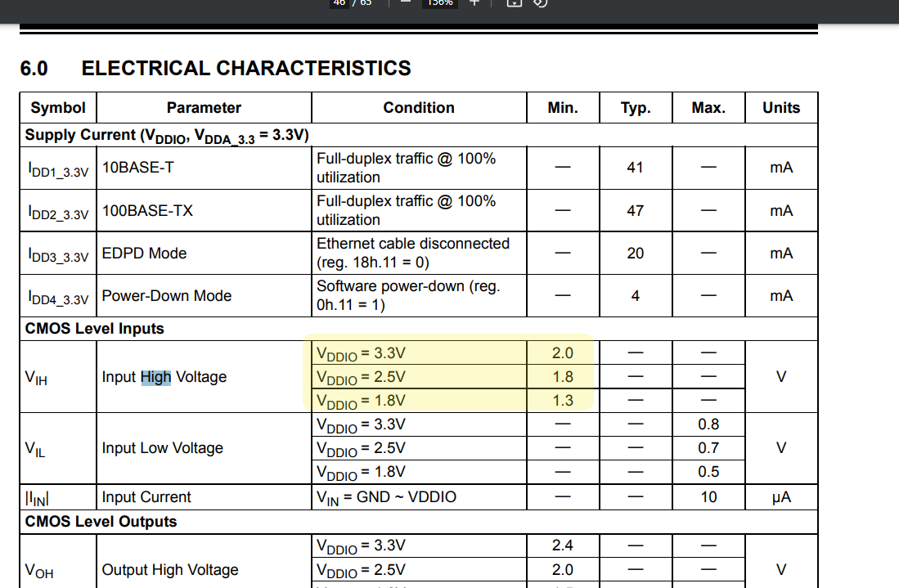Click the yellow highlighted VIH condition rows

tap(450, 377)
